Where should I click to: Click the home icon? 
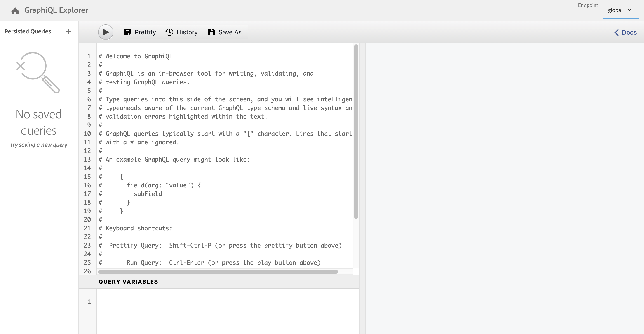(x=15, y=11)
